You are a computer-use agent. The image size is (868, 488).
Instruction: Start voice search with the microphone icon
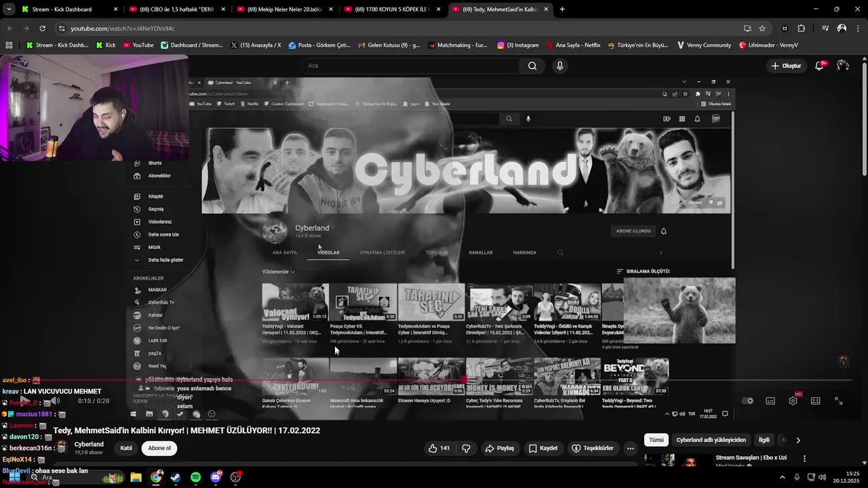coord(559,66)
